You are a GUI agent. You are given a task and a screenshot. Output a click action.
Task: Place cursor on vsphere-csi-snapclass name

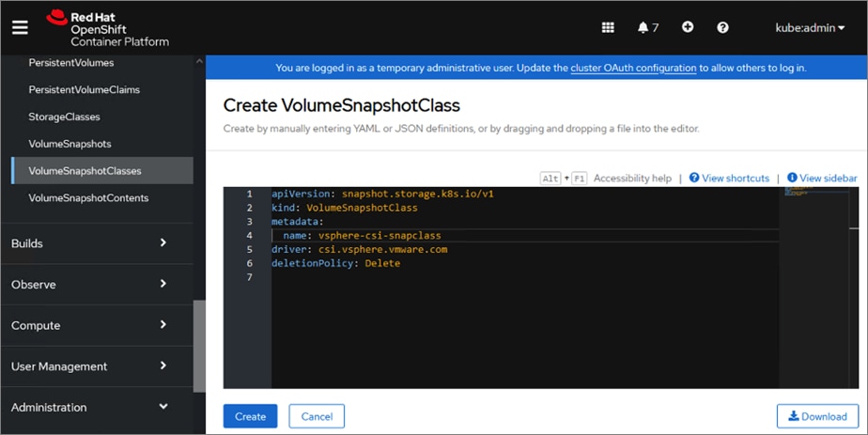point(380,236)
